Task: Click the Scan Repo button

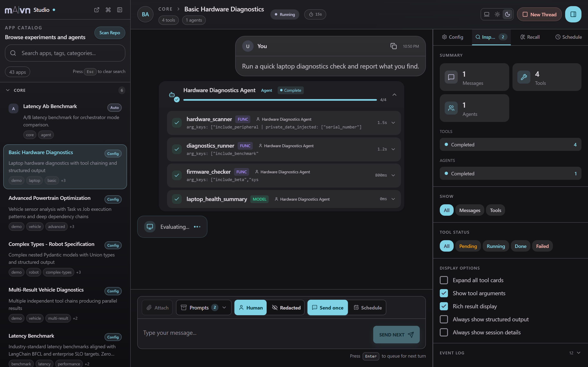Action: [x=110, y=33]
